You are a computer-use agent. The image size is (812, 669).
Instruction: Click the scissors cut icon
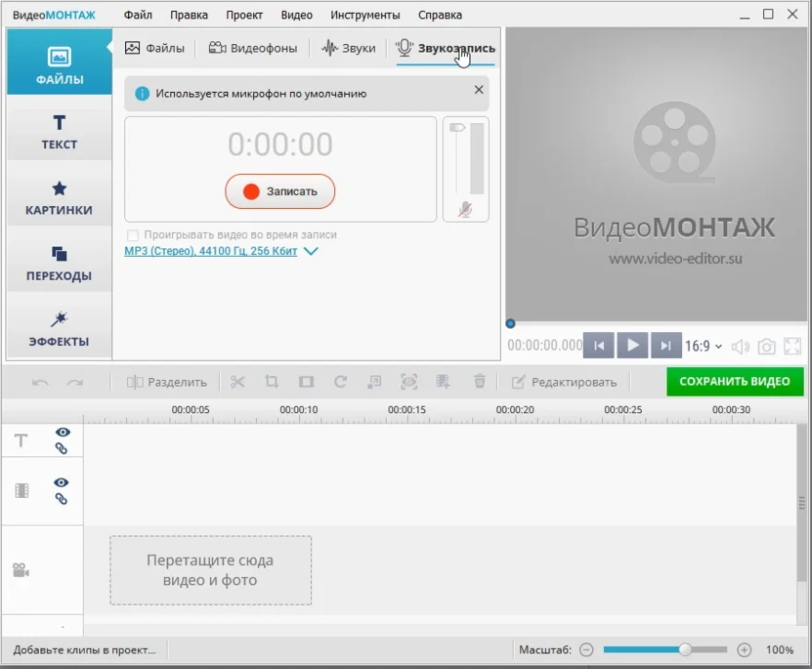pos(238,382)
